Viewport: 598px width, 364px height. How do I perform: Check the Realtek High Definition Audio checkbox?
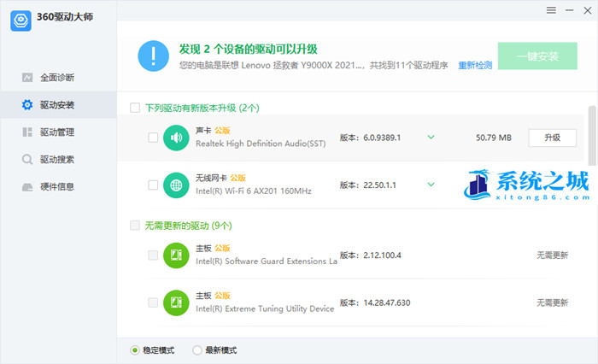[153, 138]
